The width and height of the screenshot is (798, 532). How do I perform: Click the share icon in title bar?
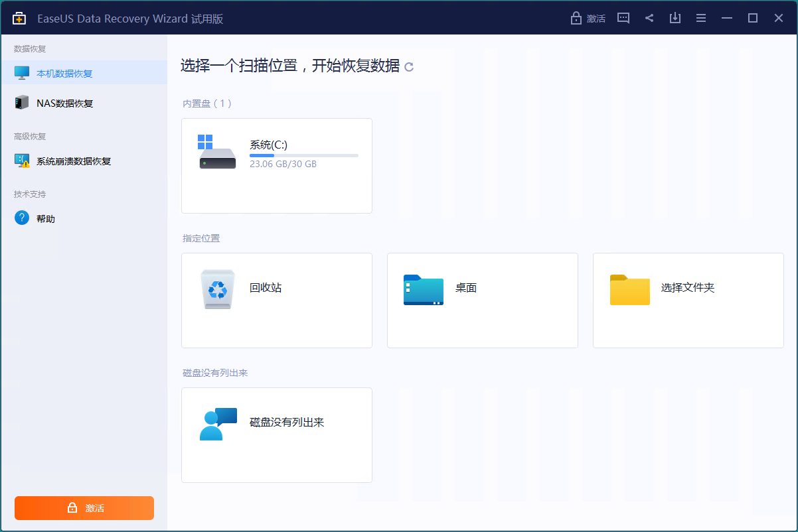point(649,18)
